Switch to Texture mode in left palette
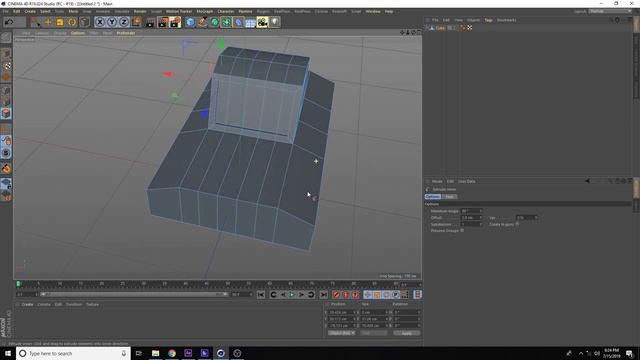The height and width of the screenshot is (360, 640). pyautogui.click(x=6, y=66)
